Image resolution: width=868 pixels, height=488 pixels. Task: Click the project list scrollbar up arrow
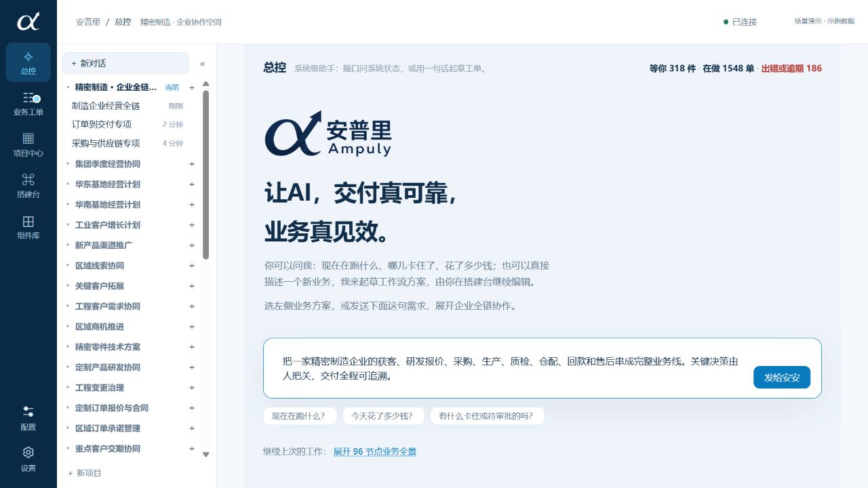tap(206, 84)
